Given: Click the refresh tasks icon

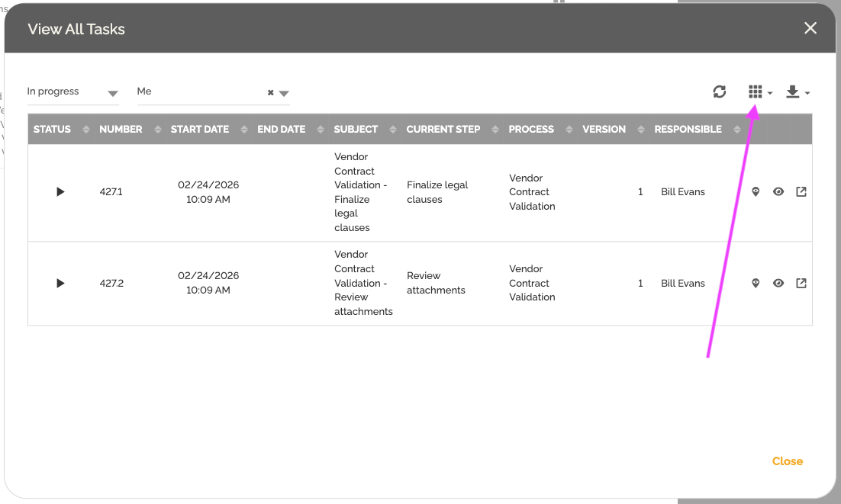Looking at the screenshot, I should tap(719, 92).
